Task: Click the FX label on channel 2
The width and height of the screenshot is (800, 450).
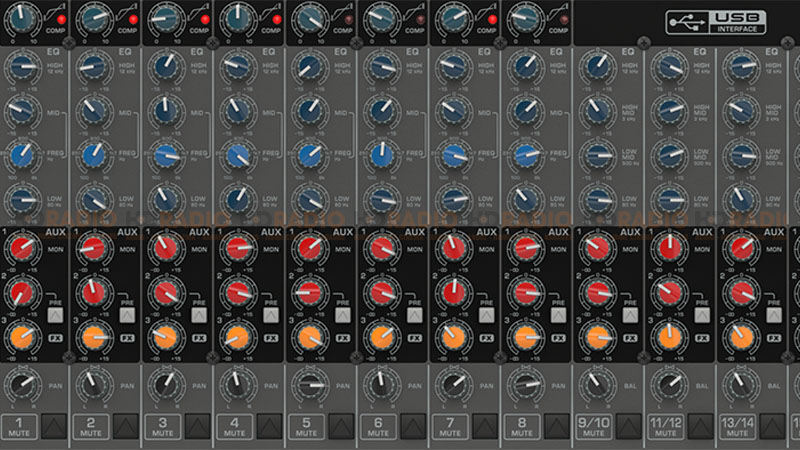Action: tap(127, 338)
